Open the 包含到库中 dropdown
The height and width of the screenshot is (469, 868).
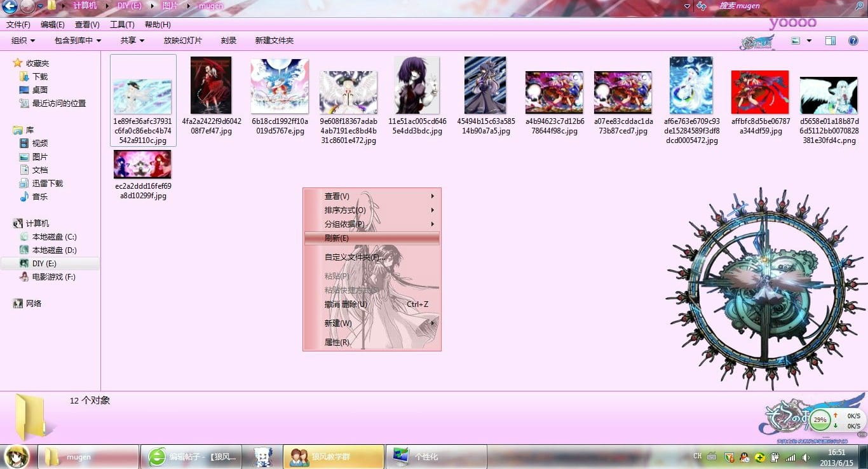point(78,41)
